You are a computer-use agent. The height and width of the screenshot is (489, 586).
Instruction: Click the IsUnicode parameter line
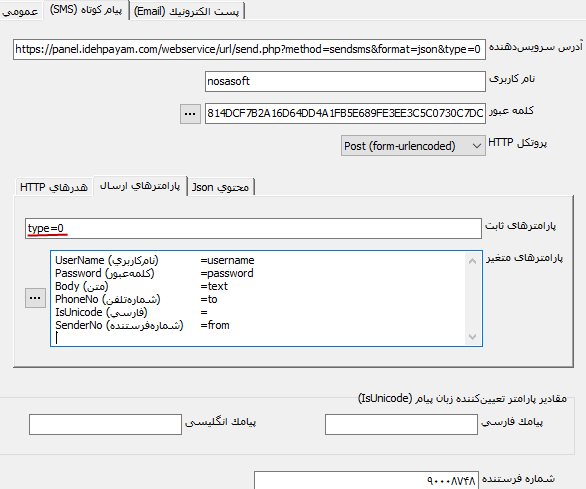[131, 312]
